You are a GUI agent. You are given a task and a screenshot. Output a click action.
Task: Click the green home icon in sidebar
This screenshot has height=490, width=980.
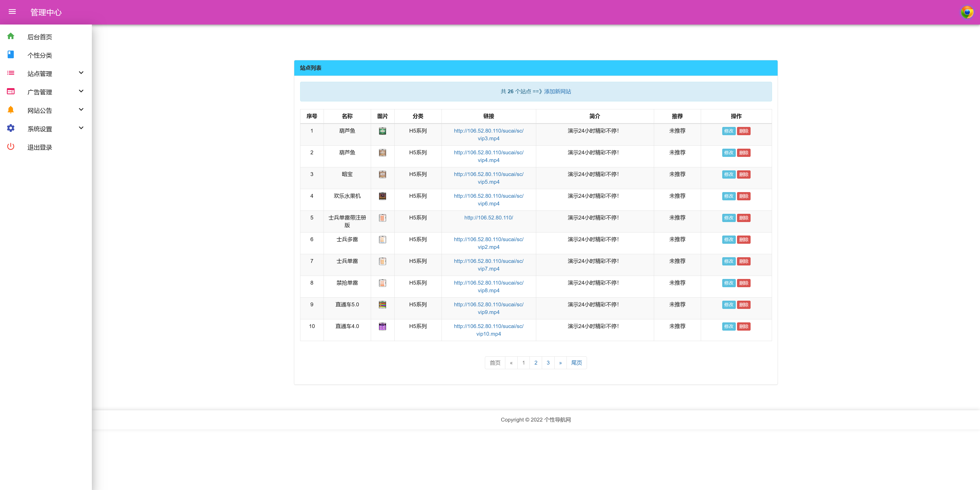[x=11, y=36]
